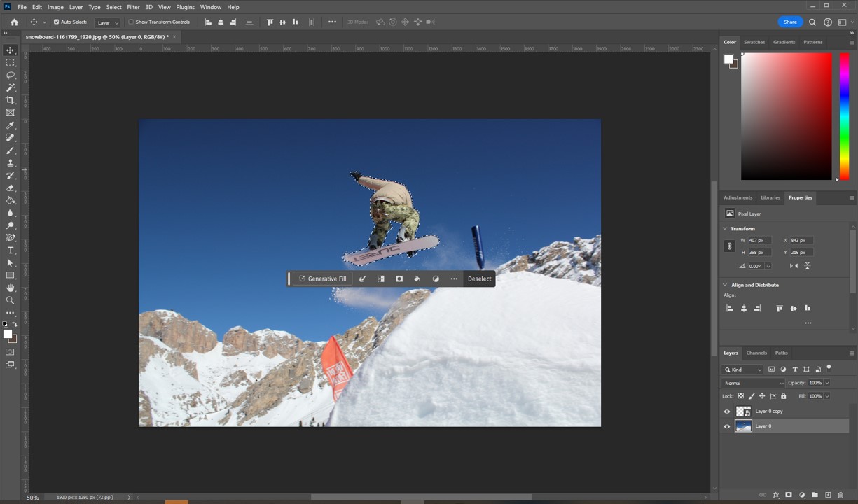Select the Crop tool

10,100
